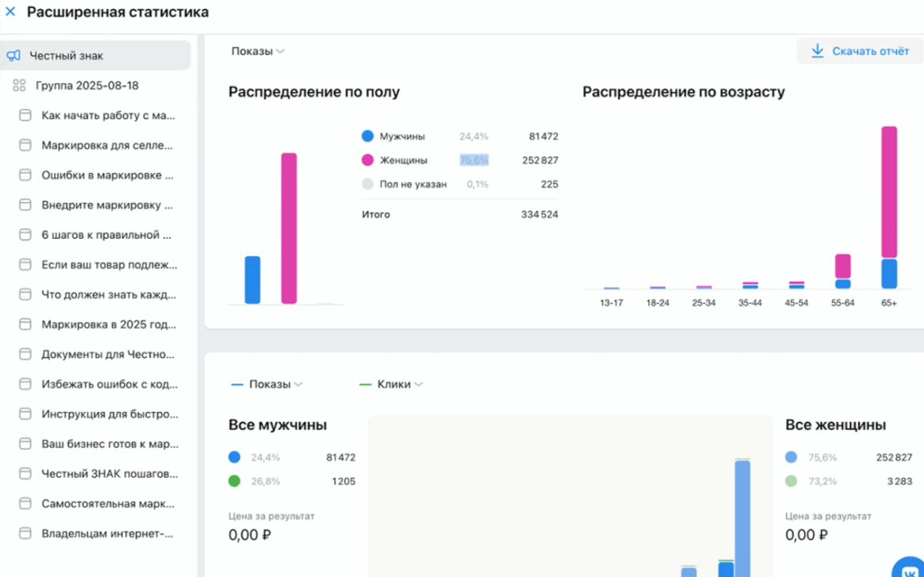Click the ad icon beside 6 шагов к правильной

pos(25,235)
